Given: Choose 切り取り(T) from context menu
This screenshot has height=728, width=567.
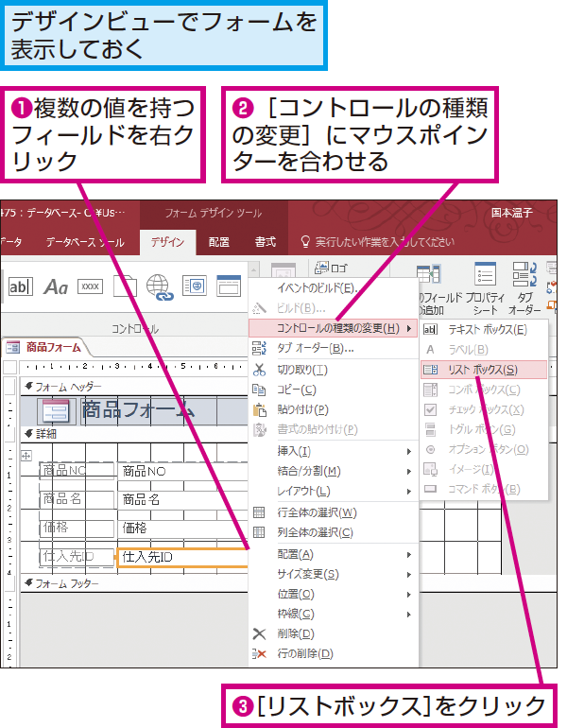Looking at the screenshot, I should (x=334, y=370).
